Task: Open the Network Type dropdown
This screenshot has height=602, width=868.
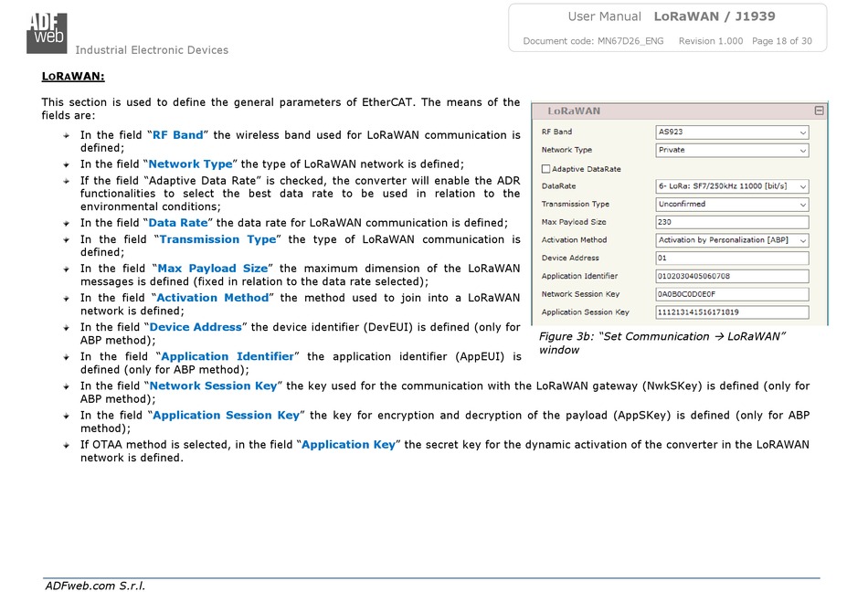Action: [x=732, y=150]
